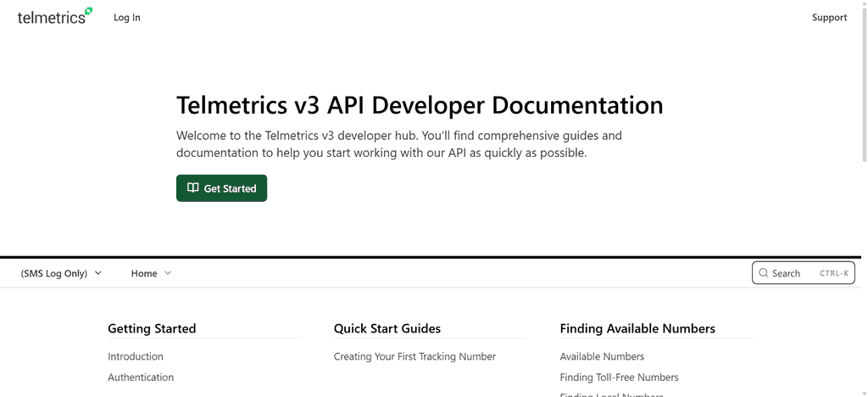Click the magnifier icon in Search
This screenshot has height=397, width=868.
coord(764,273)
